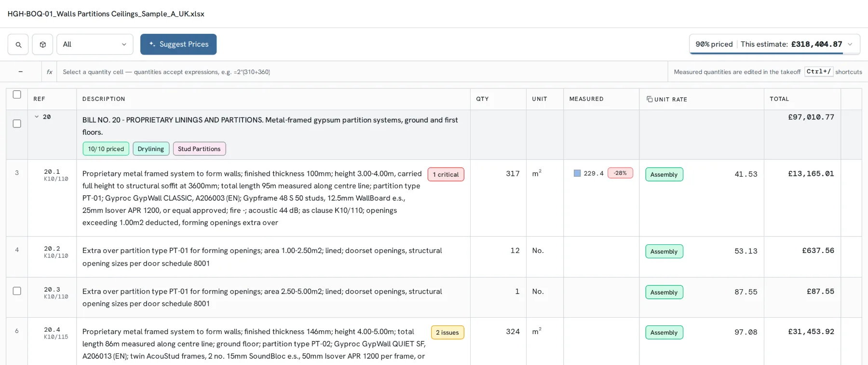This screenshot has width=868, height=365.
Task: Click the blue measured swatch for 229.4
Action: click(x=577, y=173)
